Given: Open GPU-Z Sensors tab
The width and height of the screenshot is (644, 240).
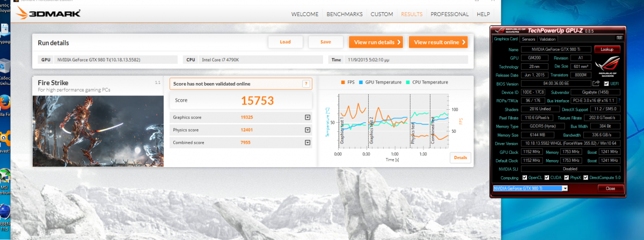Looking at the screenshot, I should click(x=528, y=39).
